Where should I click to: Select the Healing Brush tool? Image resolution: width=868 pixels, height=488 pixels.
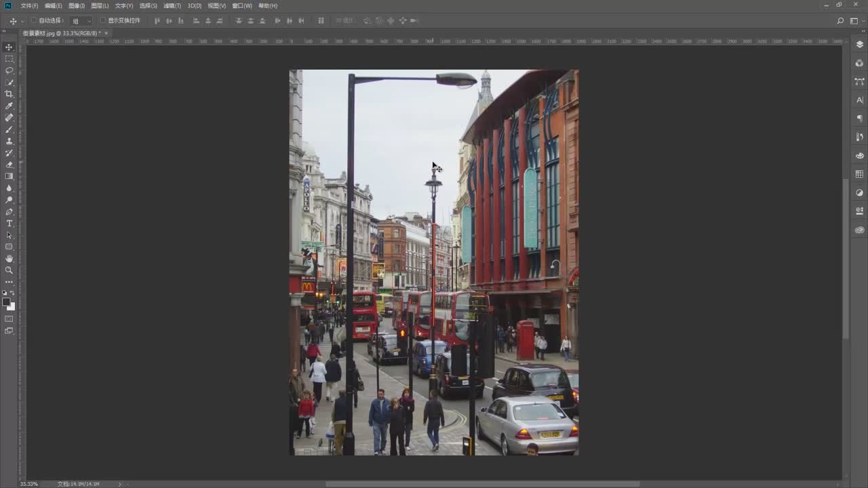[x=9, y=117]
